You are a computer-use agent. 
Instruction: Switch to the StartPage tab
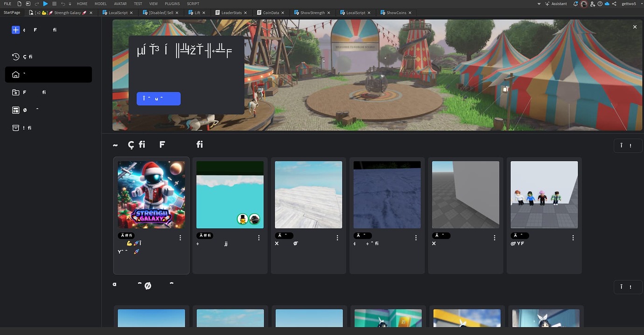[x=12, y=13]
